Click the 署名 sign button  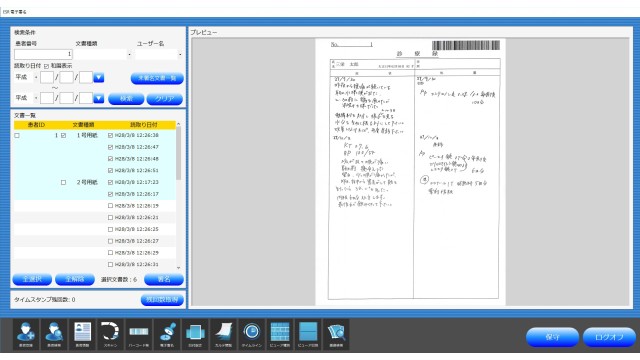(x=164, y=279)
